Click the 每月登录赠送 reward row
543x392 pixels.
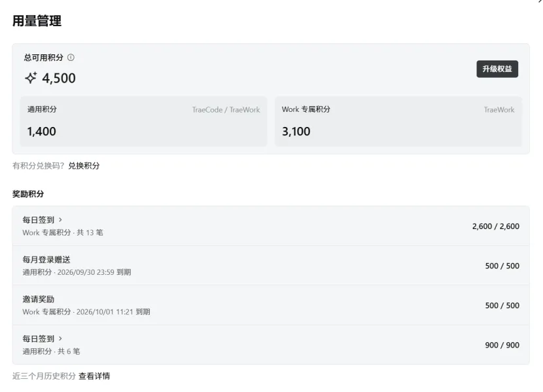coord(271,266)
